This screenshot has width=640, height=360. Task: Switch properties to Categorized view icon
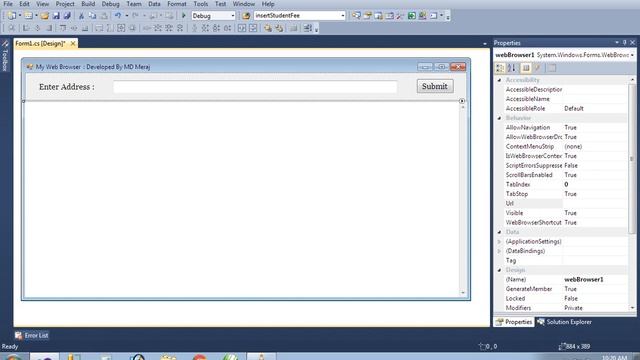click(x=500, y=68)
